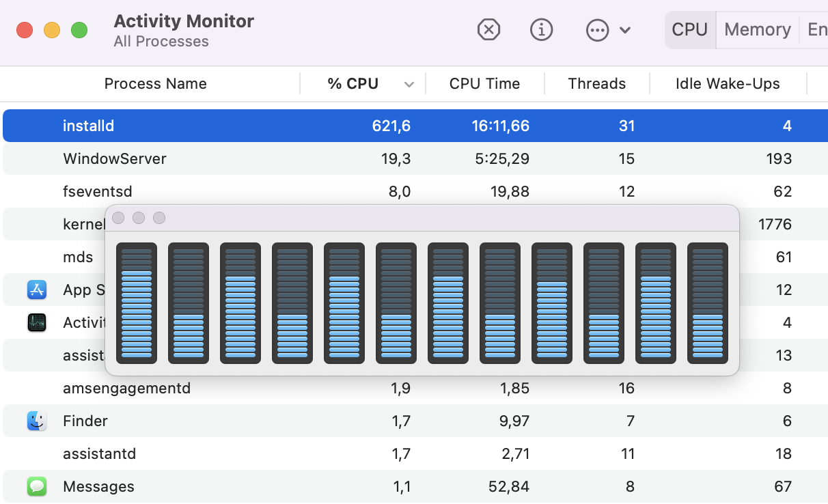Click the Finder icon in the process list
This screenshot has height=504, width=828.
(37, 421)
